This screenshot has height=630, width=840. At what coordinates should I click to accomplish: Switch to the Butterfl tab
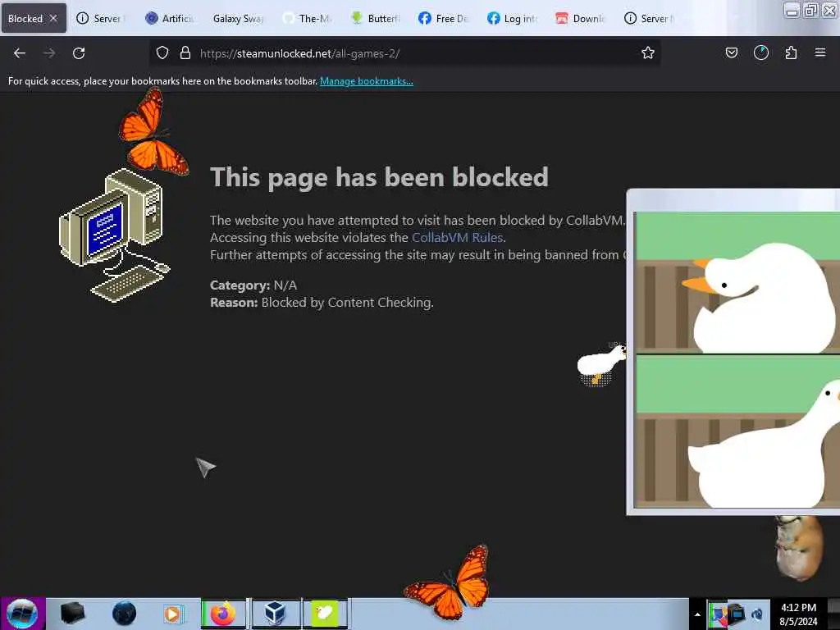(377, 18)
